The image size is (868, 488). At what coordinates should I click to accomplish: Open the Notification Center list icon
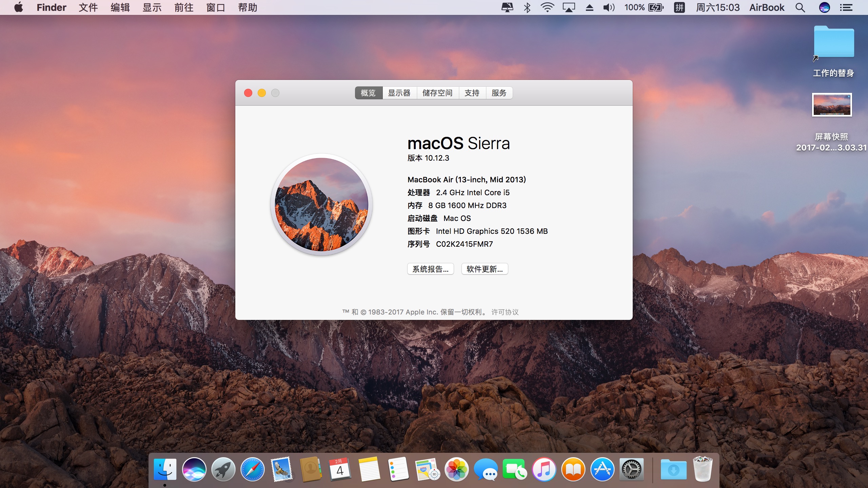846,7
